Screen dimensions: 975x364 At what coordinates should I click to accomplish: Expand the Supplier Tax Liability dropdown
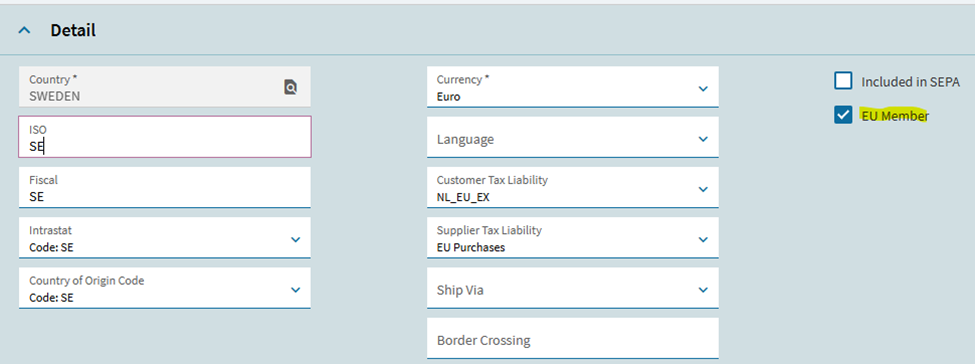pyautogui.click(x=573, y=238)
